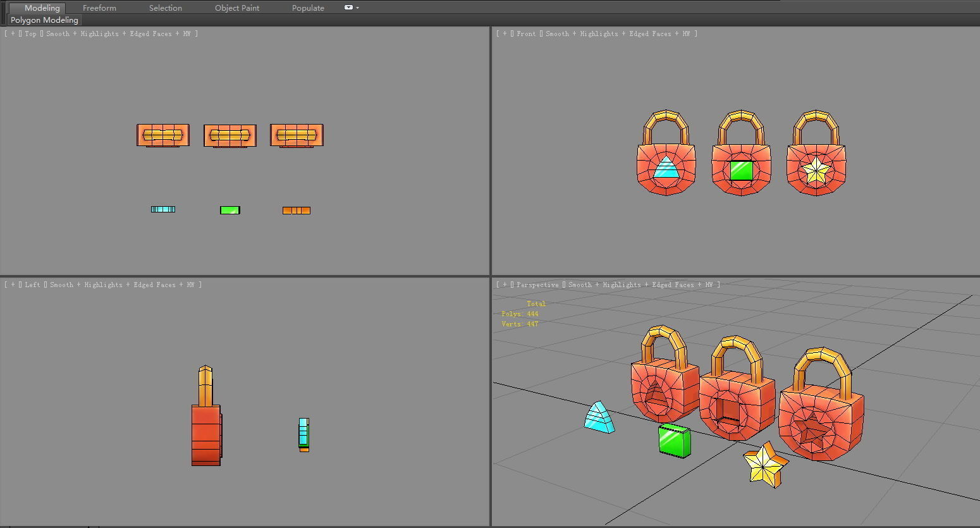Switch to the Selection ribbon tab
Image resolution: width=980 pixels, height=528 pixels.
click(x=165, y=8)
